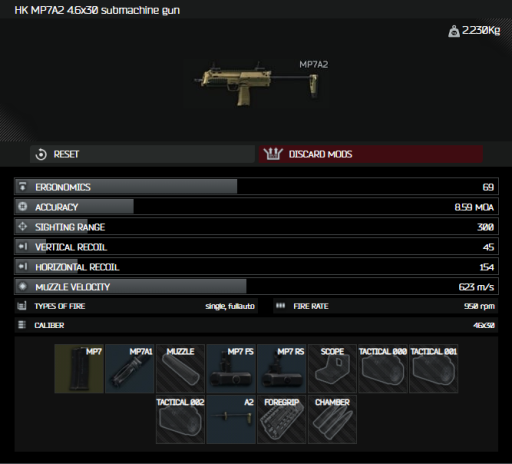Image resolution: width=512 pixels, height=464 pixels.
Task: Click the Sighting Range crosshair icon
Action: (x=23, y=227)
